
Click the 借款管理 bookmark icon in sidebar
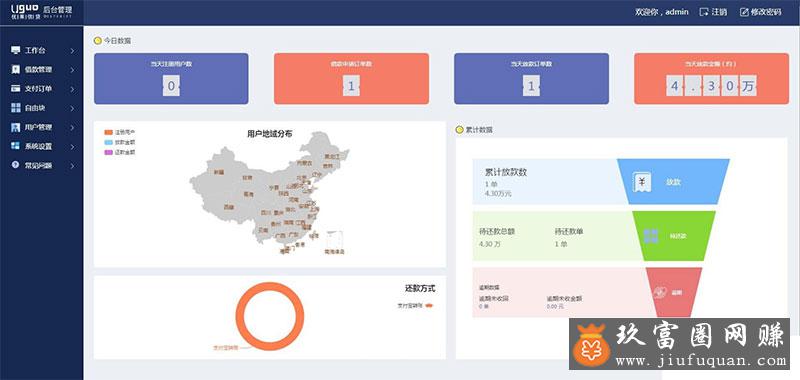tap(15, 69)
